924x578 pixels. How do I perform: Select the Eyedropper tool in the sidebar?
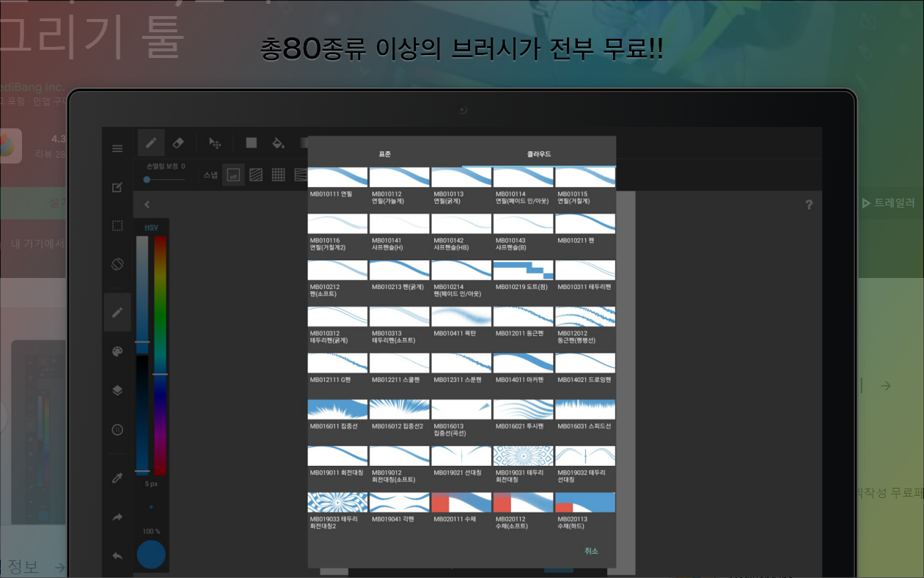pyautogui.click(x=117, y=478)
